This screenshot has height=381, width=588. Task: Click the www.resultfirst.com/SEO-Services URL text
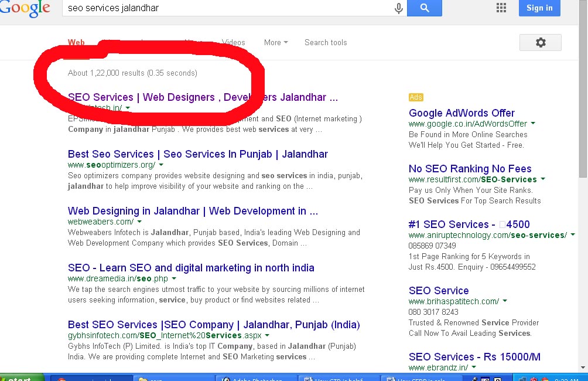pyautogui.click(x=473, y=179)
